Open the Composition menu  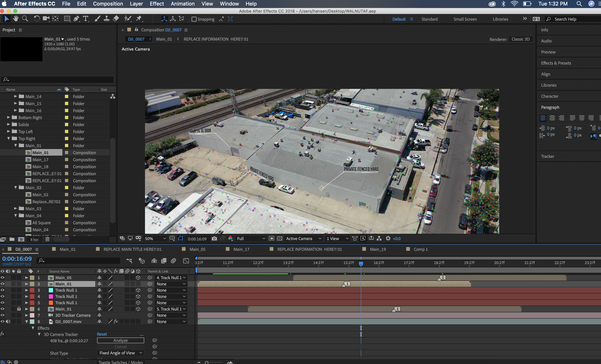[x=108, y=4]
